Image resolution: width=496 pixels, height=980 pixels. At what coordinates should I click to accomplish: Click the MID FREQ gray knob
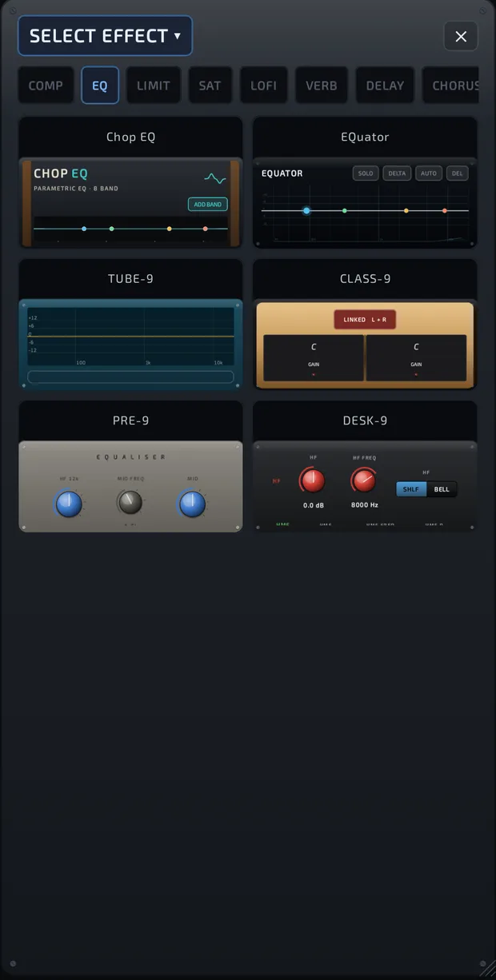(130, 502)
